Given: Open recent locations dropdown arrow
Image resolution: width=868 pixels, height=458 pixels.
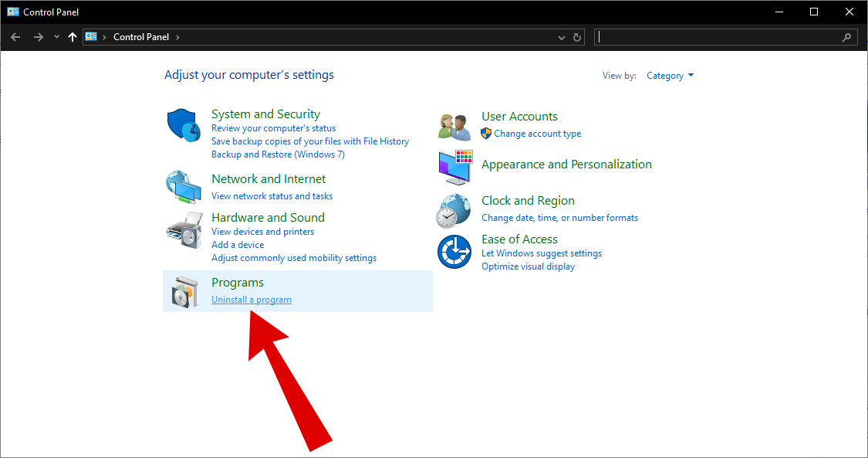Looking at the screenshot, I should point(56,37).
